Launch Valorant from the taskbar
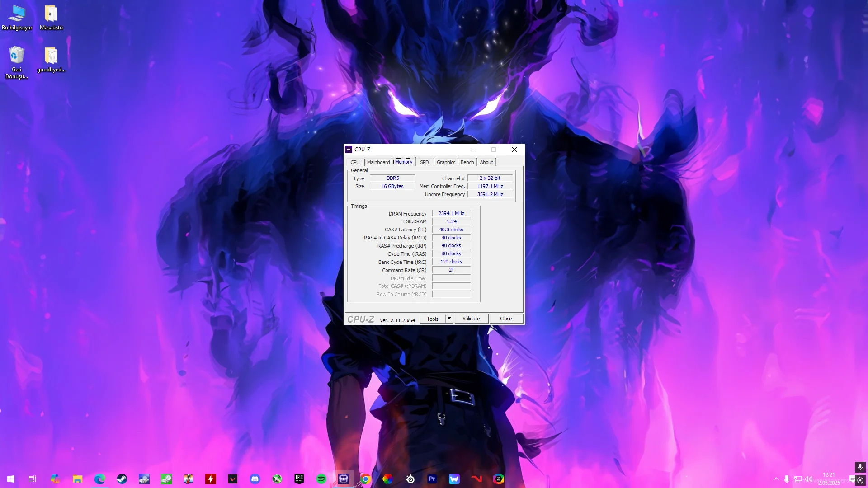The image size is (868, 488). pyautogui.click(x=233, y=479)
